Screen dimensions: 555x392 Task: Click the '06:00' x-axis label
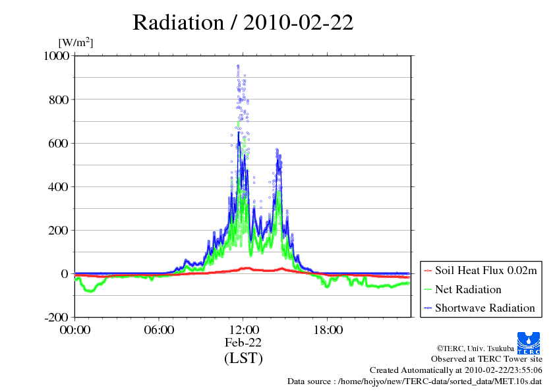(x=159, y=330)
